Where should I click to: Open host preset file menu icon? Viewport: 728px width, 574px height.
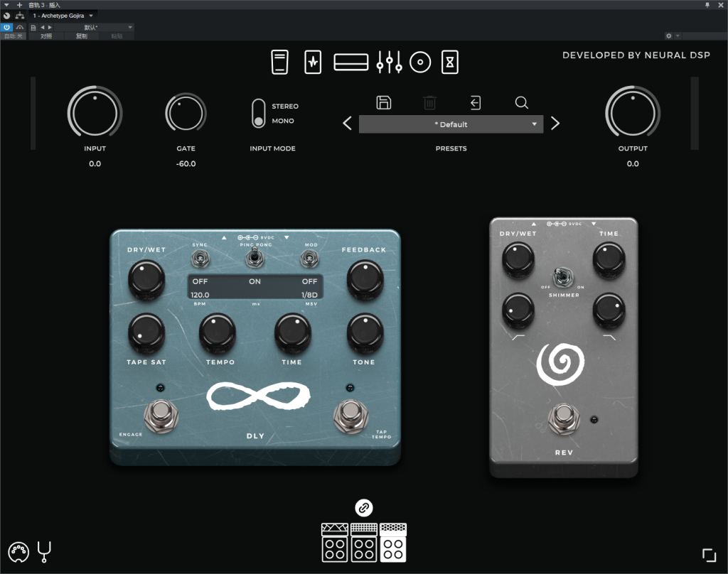33,28
